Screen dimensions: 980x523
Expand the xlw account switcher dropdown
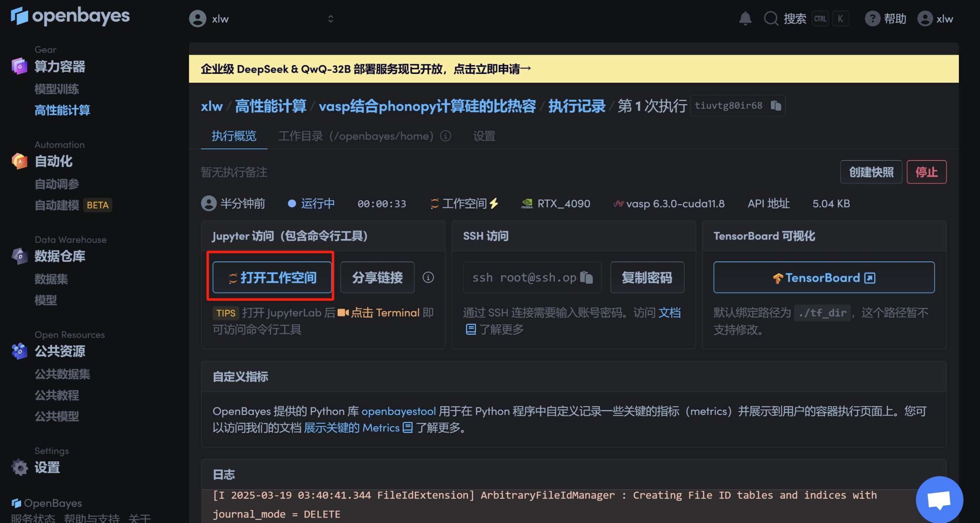click(331, 18)
